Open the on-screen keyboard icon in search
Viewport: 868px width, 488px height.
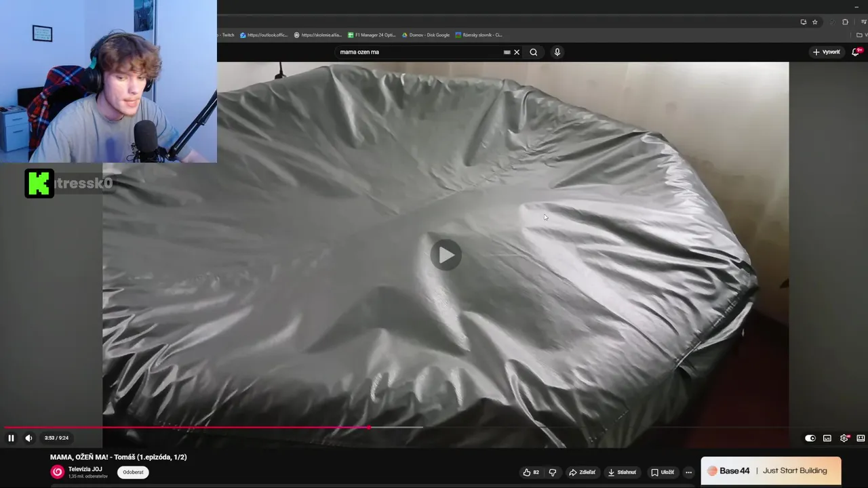point(507,52)
